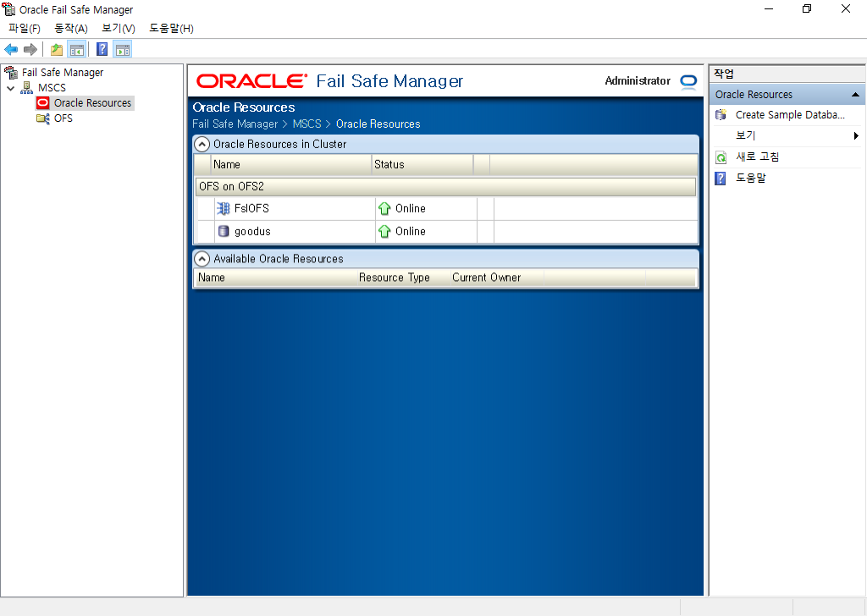This screenshot has height=616, width=867.
Task: Click Resource Type column header
Action: (395, 278)
